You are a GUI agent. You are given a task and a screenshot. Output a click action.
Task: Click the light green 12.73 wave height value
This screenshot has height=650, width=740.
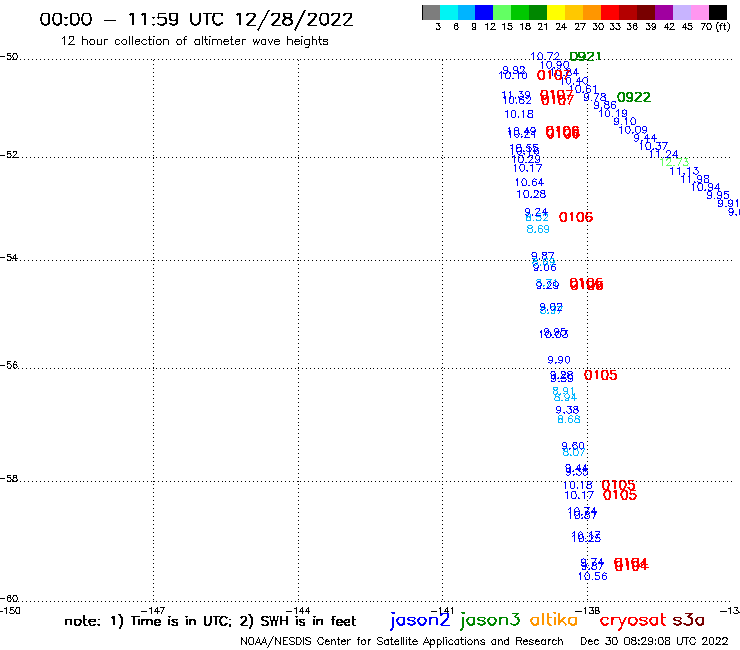(x=674, y=162)
